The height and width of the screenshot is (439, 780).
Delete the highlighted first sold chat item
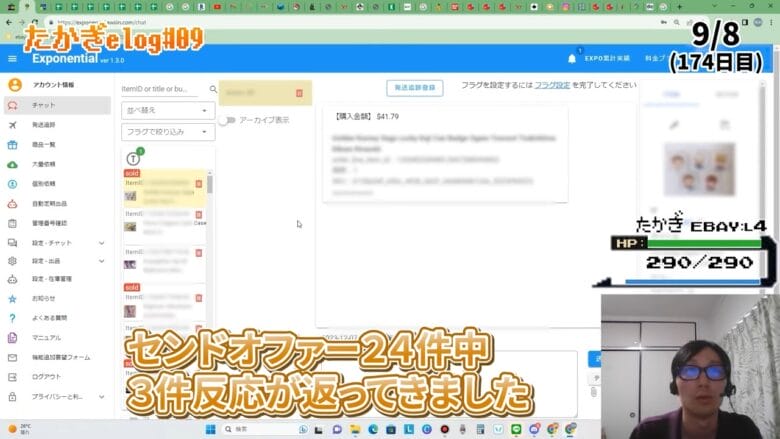(199, 184)
